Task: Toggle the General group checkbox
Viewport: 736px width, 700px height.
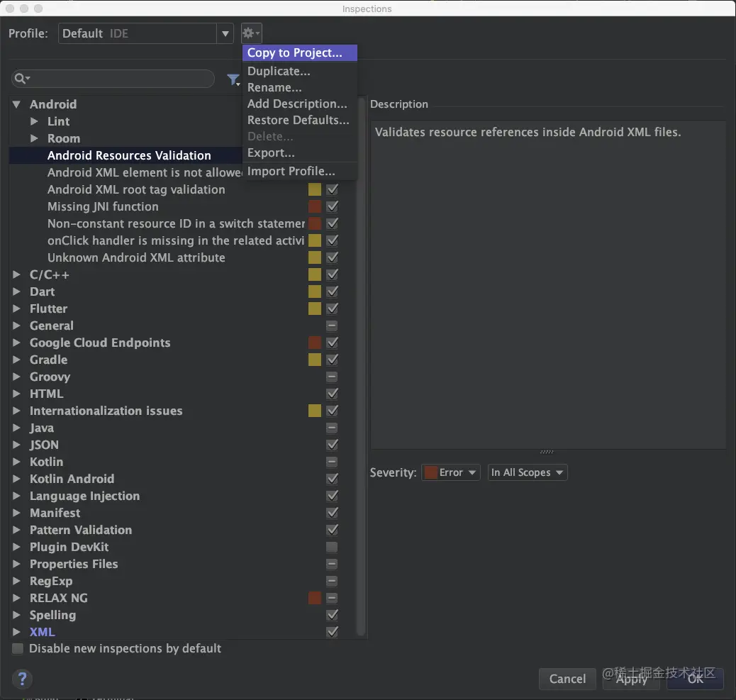Action: (x=332, y=326)
